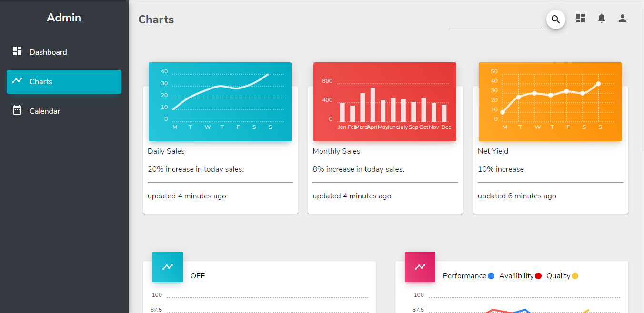Viewport: 644px width, 313px height.
Task: Click the '10% increase' text
Action: pyautogui.click(x=501, y=169)
